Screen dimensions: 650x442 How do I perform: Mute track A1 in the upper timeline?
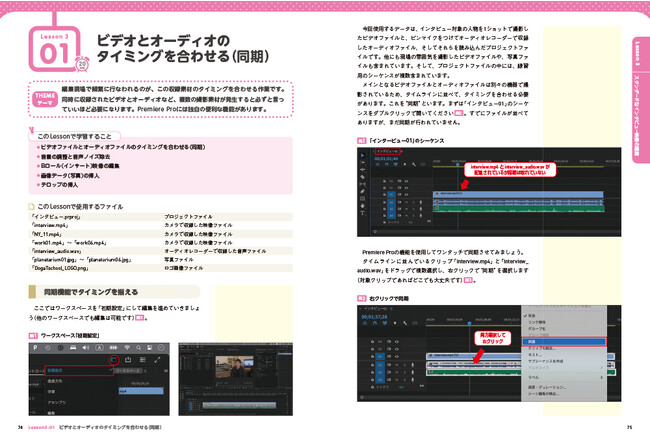pyautogui.click(x=406, y=202)
